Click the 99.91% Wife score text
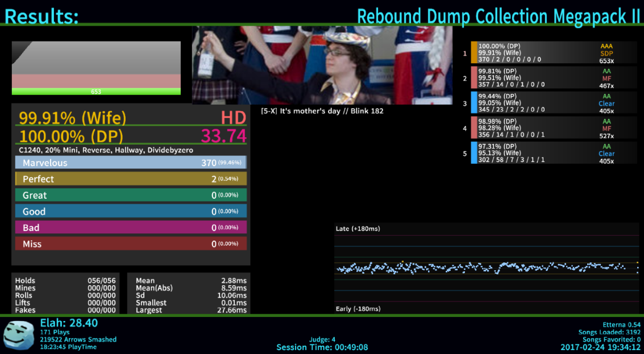The width and height of the screenshot is (644, 354). click(x=73, y=118)
